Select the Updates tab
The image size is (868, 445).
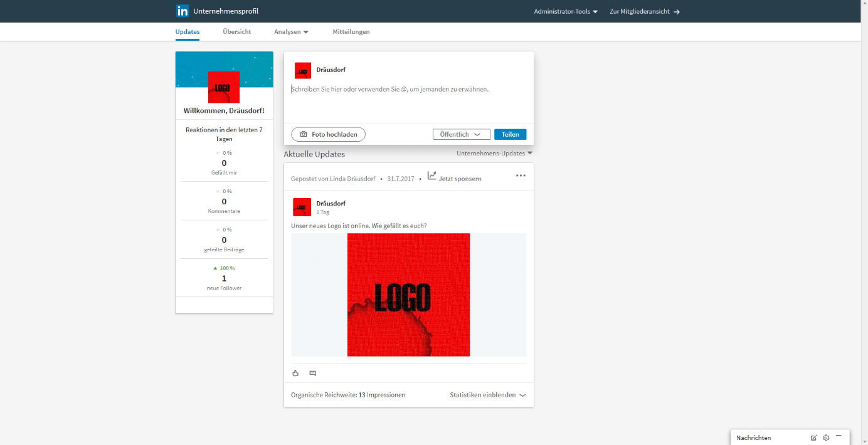coord(188,32)
